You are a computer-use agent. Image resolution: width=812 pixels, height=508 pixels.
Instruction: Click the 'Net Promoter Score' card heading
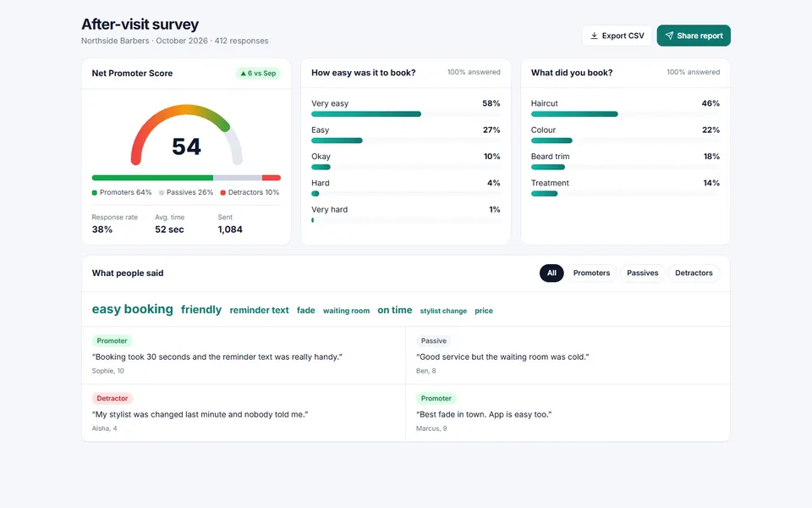tap(132, 74)
